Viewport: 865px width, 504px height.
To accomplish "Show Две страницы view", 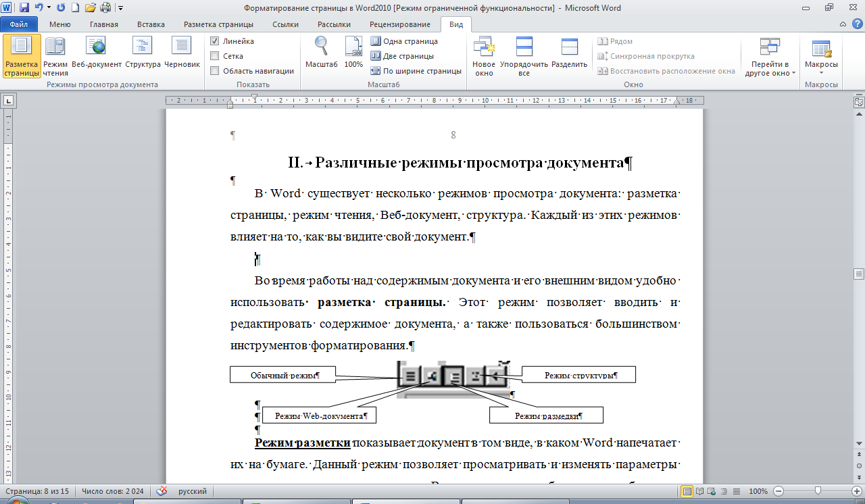I will click(402, 56).
